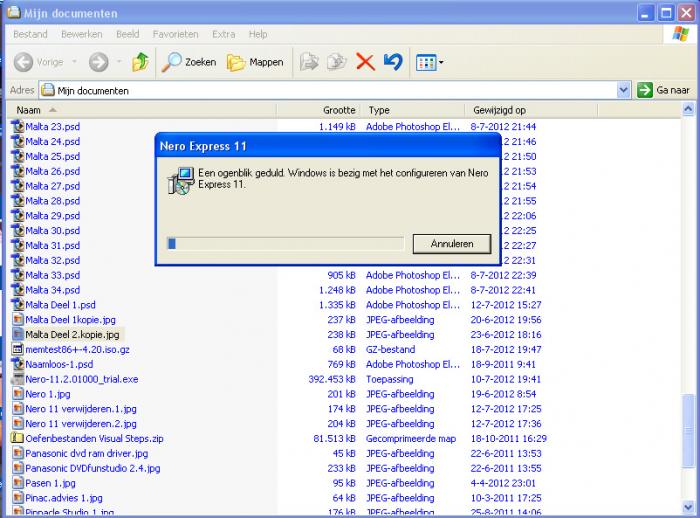Cancel Nero Express setup with Annuleren
This screenshot has width=700, height=518.
[x=452, y=244]
